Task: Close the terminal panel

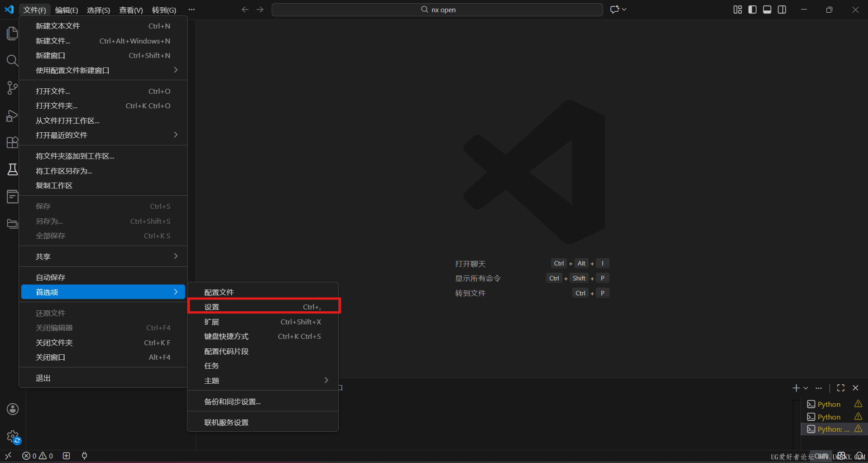Action: 856,388
